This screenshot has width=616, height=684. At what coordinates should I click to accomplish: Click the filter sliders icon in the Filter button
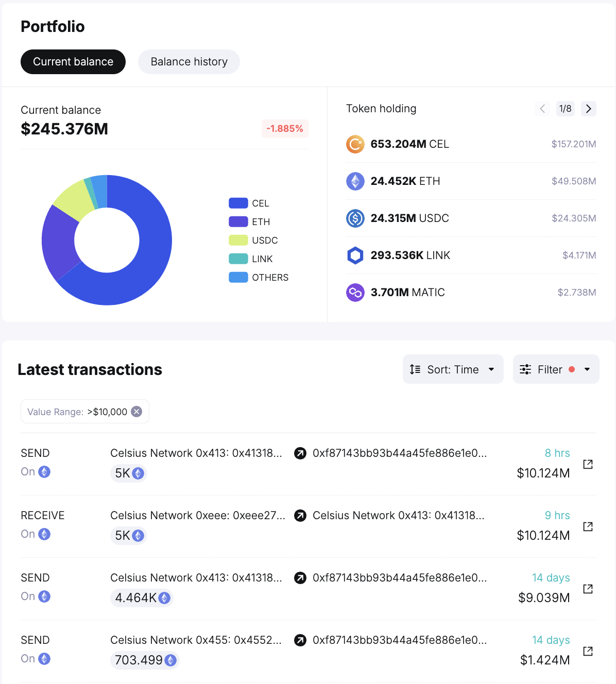525,369
